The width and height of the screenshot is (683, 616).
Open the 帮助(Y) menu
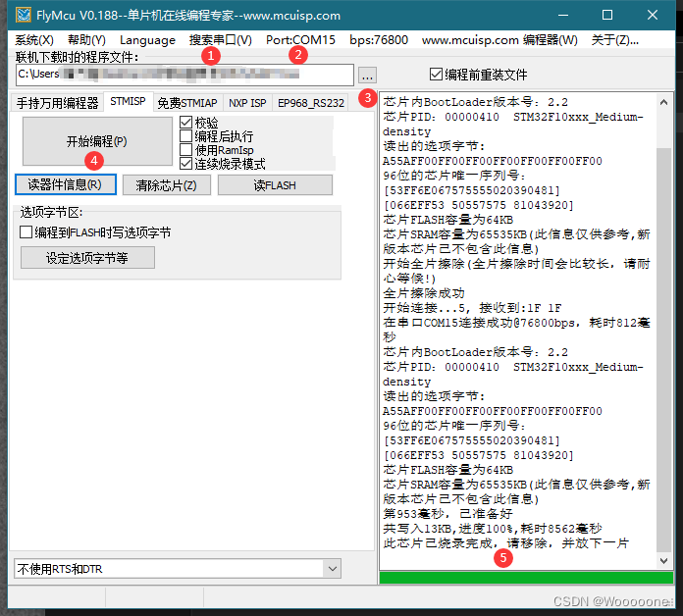86,40
